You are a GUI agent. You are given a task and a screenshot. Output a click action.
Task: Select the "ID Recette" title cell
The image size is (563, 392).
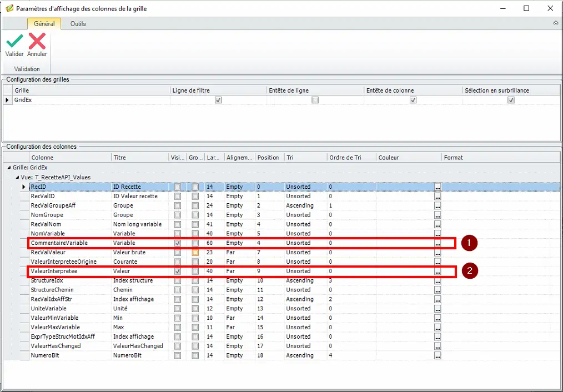(x=140, y=187)
